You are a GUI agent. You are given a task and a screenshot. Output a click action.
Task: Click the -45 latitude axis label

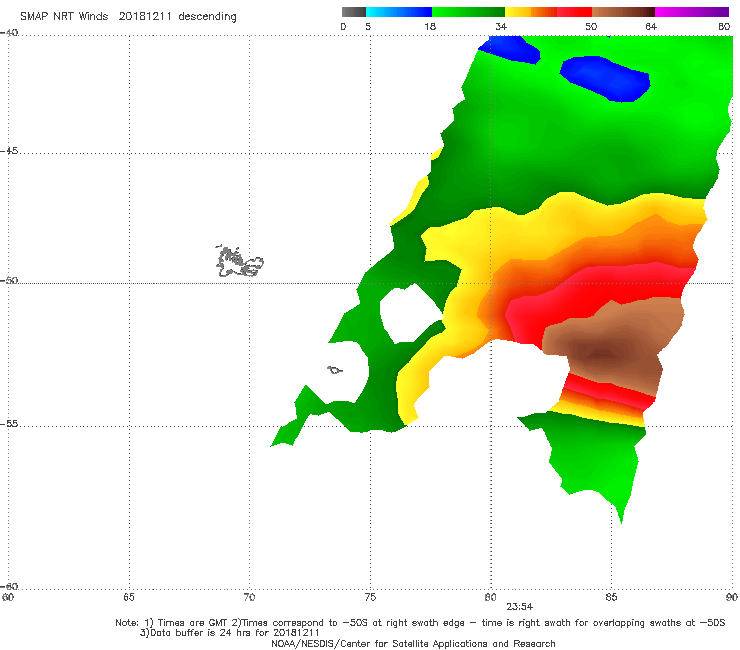point(9,151)
